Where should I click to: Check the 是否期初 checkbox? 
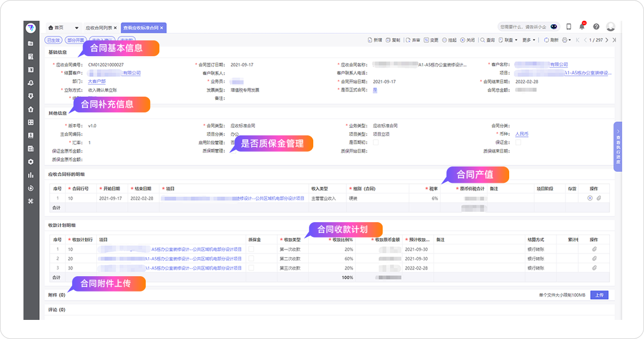point(375,142)
